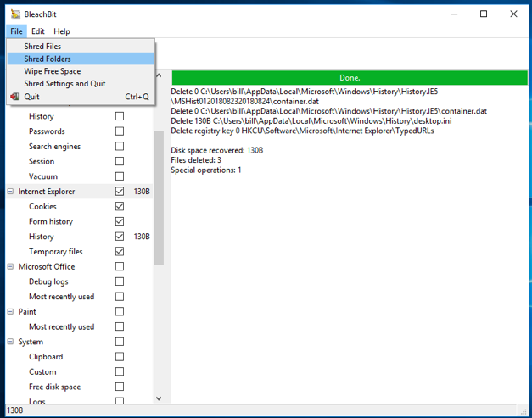
Task: Minimize the BleachBit window
Action: [454, 14]
